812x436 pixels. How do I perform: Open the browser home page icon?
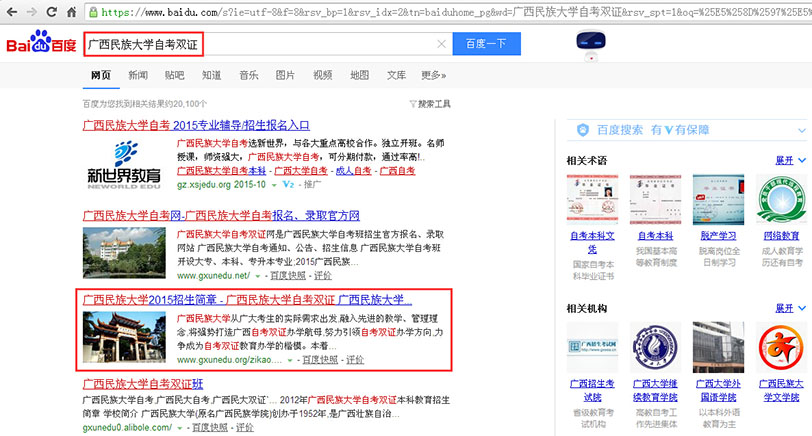tap(71, 11)
